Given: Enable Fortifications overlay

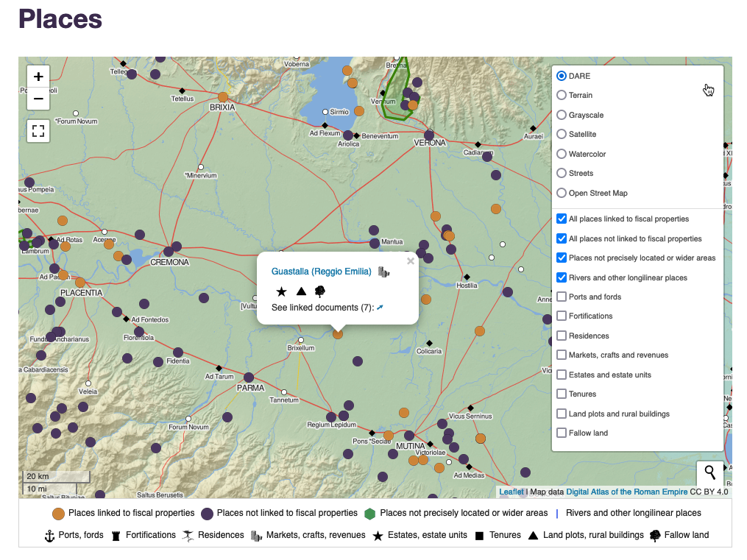Looking at the screenshot, I should pyautogui.click(x=562, y=316).
